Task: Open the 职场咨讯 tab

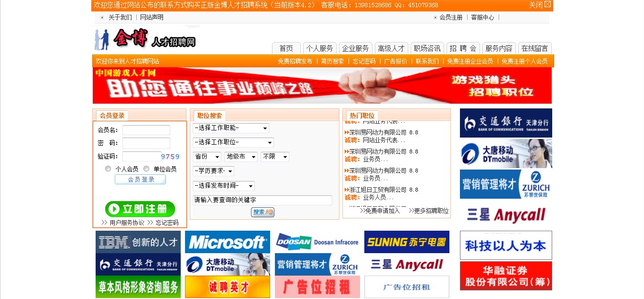Action: pos(427,48)
